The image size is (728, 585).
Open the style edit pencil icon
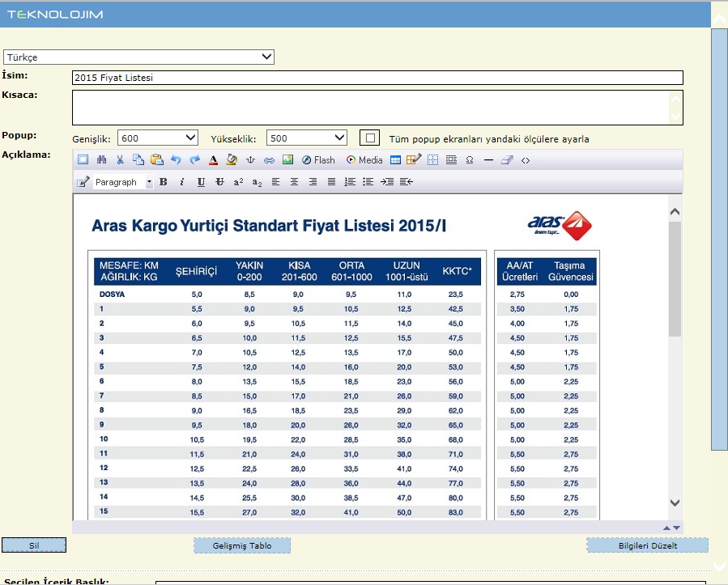83,182
